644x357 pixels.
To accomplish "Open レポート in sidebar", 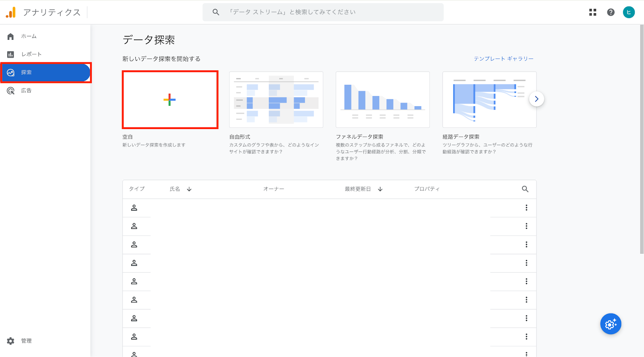I will click(x=45, y=54).
